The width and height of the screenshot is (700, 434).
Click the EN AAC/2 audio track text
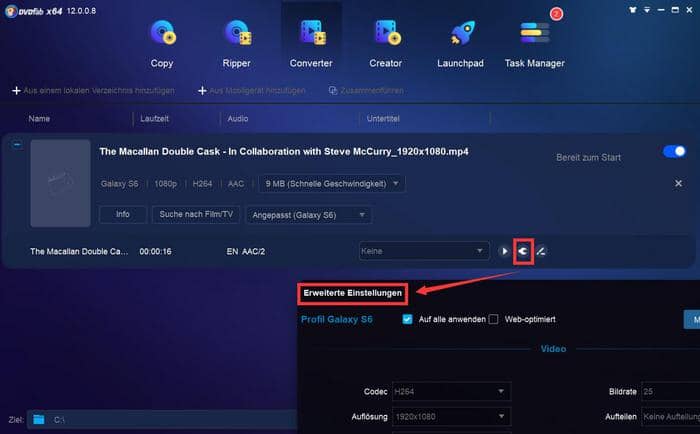(246, 252)
